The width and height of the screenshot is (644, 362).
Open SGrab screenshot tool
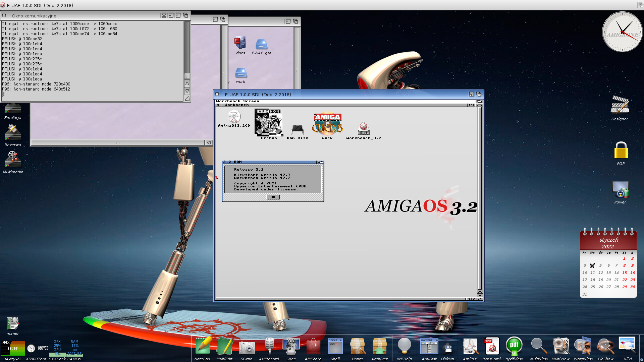tap(247, 347)
